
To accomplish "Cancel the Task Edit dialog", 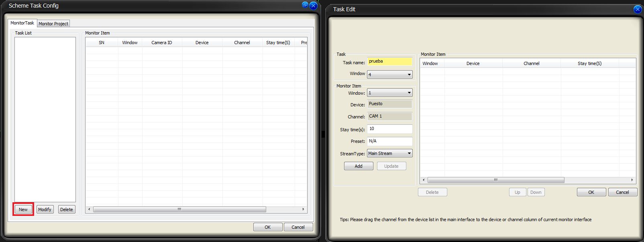I will click(623, 192).
